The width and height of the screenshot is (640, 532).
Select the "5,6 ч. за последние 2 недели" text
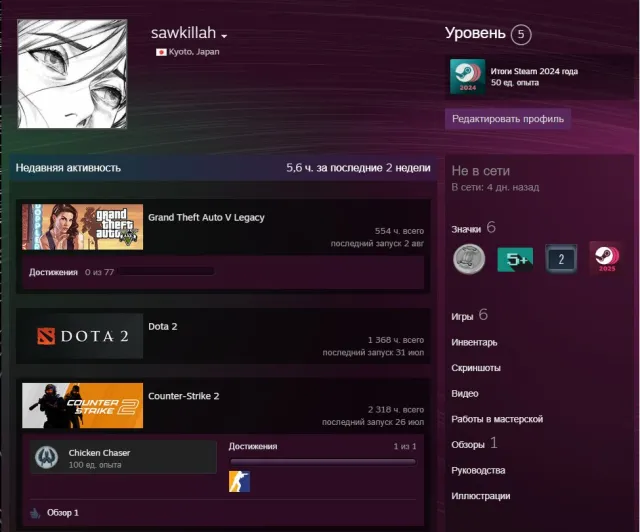coord(358,168)
